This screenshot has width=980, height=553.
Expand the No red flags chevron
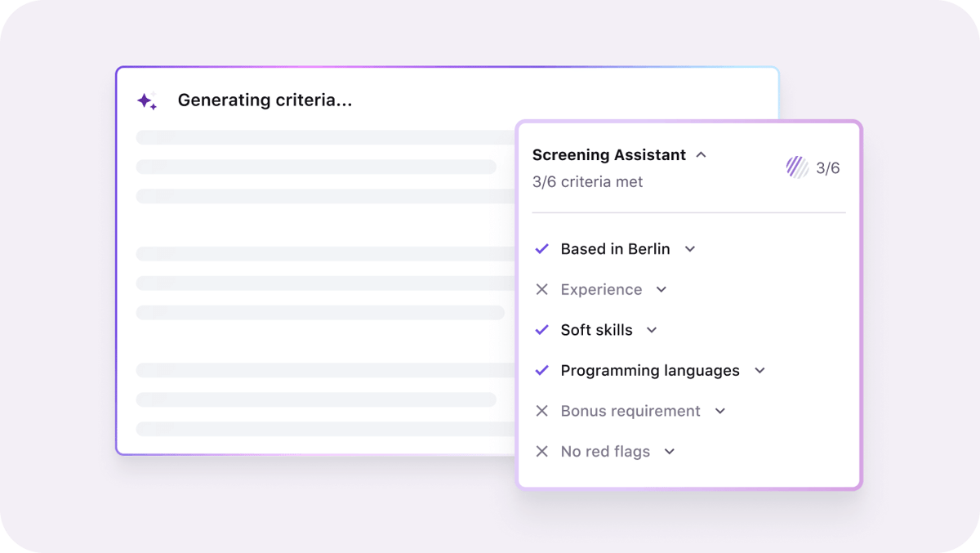point(670,452)
